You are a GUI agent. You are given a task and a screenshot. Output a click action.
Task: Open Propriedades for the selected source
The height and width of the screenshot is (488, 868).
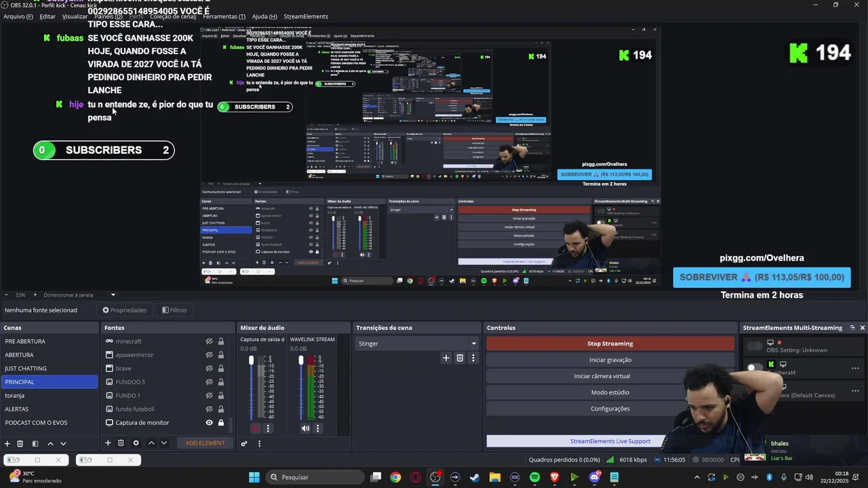pyautogui.click(x=124, y=310)
